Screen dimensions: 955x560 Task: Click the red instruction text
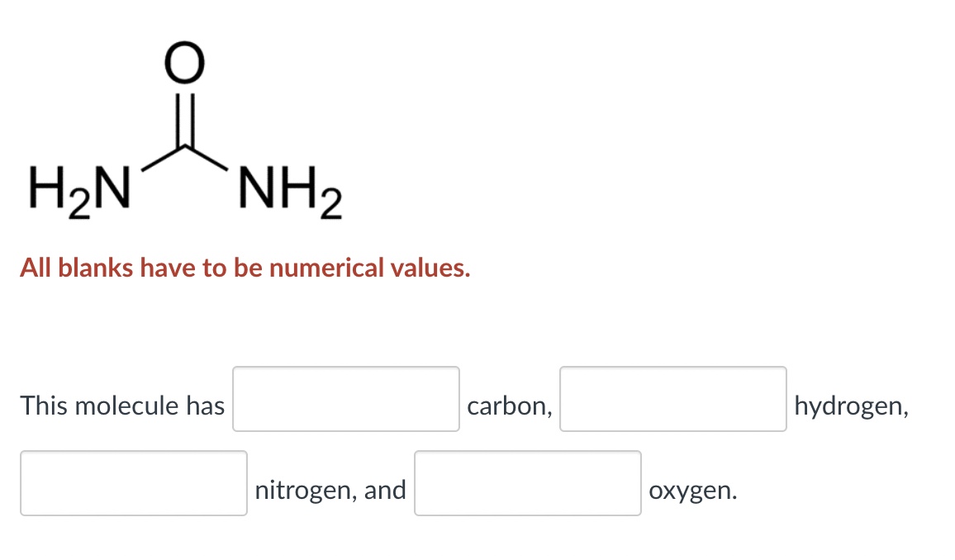coord(245,267)
